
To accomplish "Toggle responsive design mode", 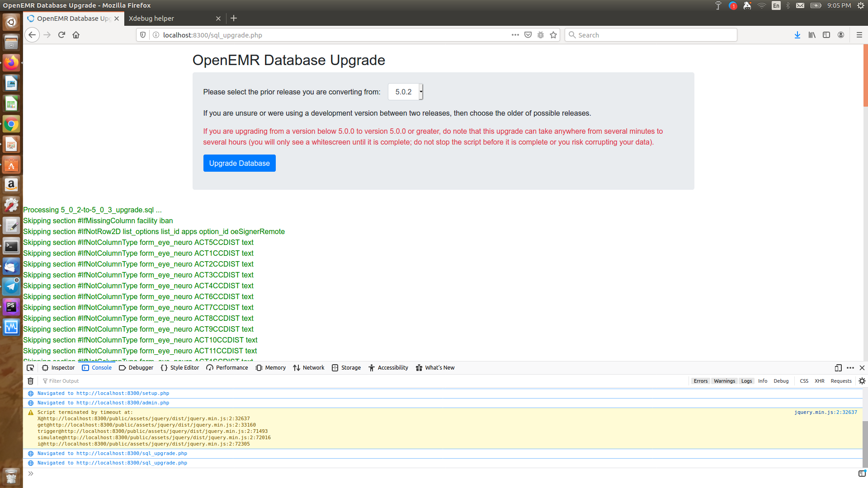I will tap(838, 367).
